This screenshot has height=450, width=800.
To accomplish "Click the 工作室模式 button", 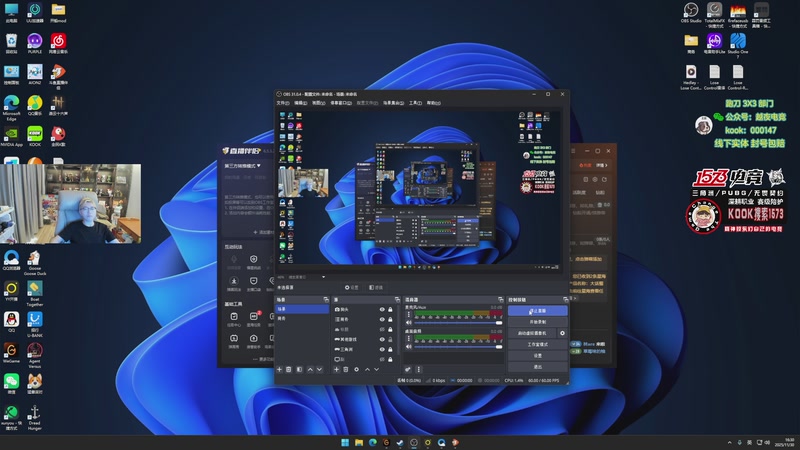I will (x=537, y=344).
